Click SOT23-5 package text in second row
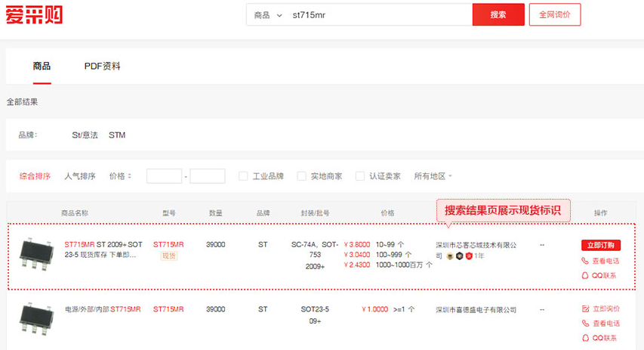Screen dimensions: 644x350 (x=315, y=309)
